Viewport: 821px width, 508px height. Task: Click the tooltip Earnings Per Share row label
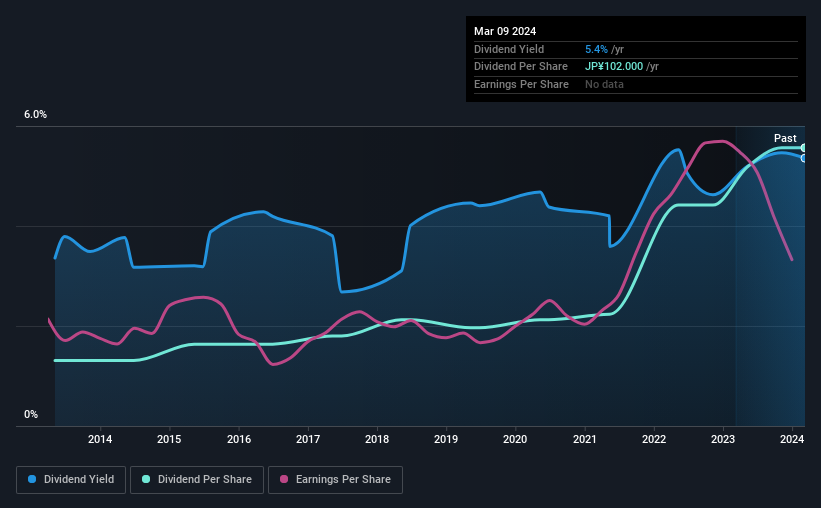pyautogui.click(x=521, y=84)
